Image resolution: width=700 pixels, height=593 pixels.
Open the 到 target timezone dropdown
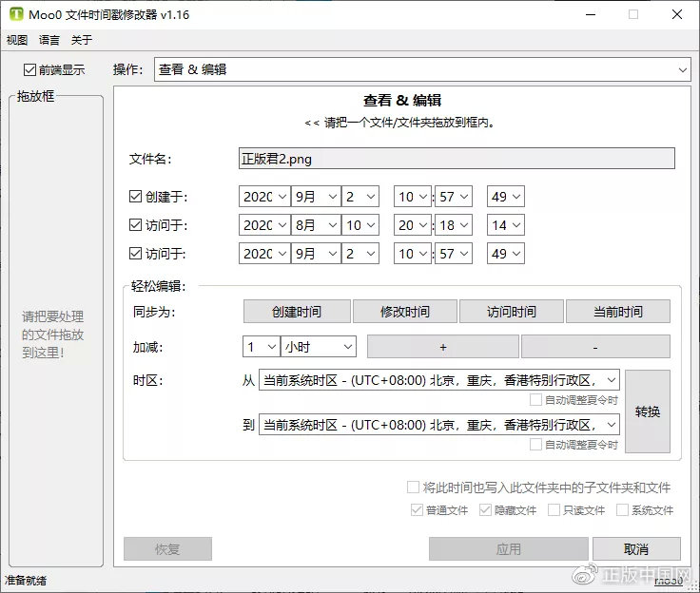pos(439,425)
